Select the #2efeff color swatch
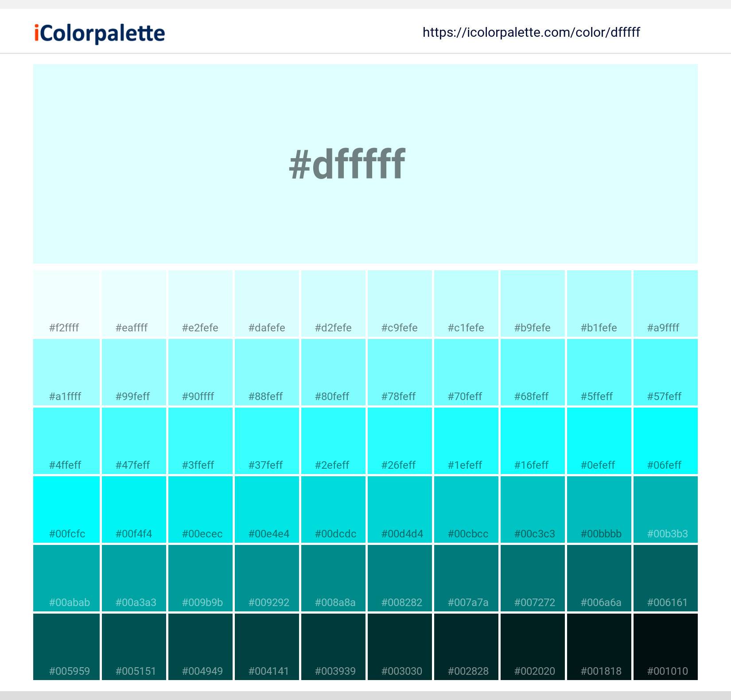The height and width of the screenshot is (700, 731). click(x=333, y=441)
